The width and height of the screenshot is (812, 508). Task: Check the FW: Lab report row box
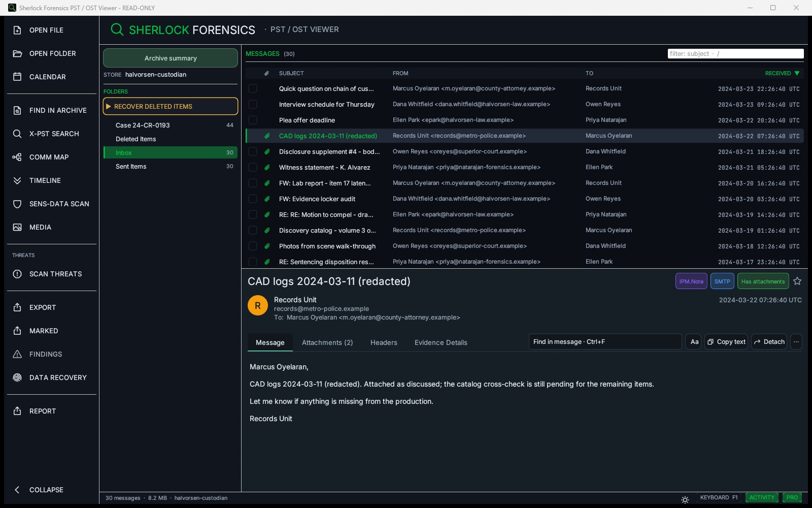253,183
